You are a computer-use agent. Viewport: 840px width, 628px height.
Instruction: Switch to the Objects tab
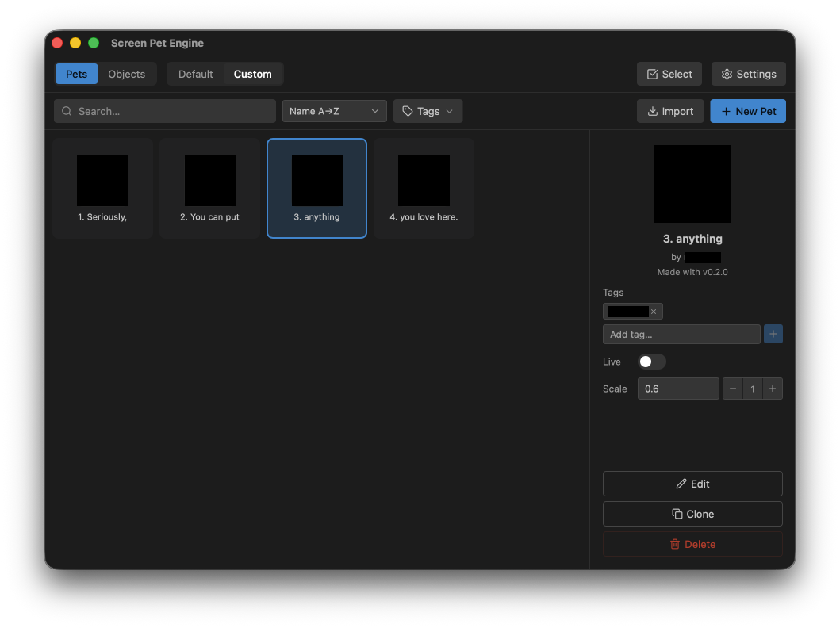tap(126, 74)
